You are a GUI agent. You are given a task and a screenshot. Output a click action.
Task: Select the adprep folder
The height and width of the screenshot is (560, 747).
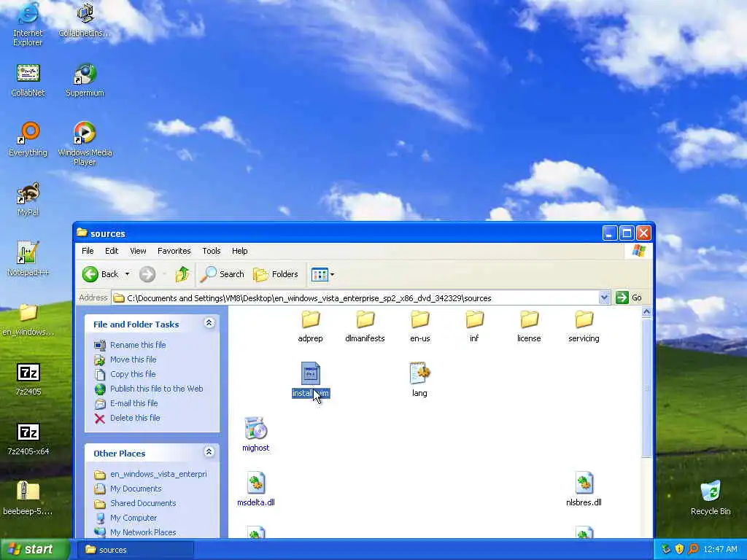[310, 327]
